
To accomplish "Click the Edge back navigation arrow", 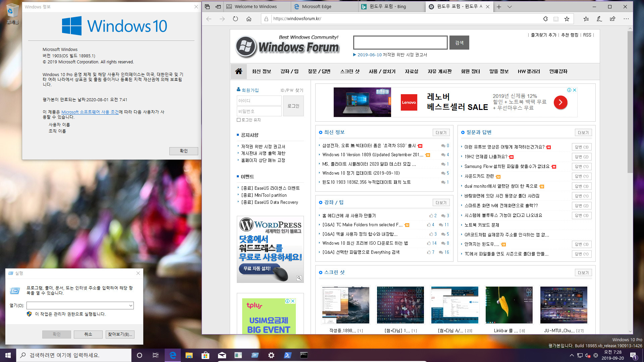I will (x=209, y=19).
